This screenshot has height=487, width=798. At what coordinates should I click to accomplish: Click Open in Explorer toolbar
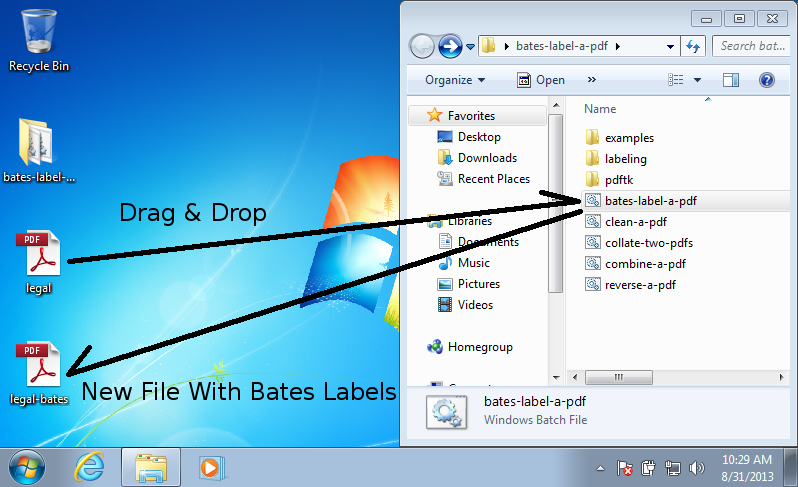(x=540, y=80)
